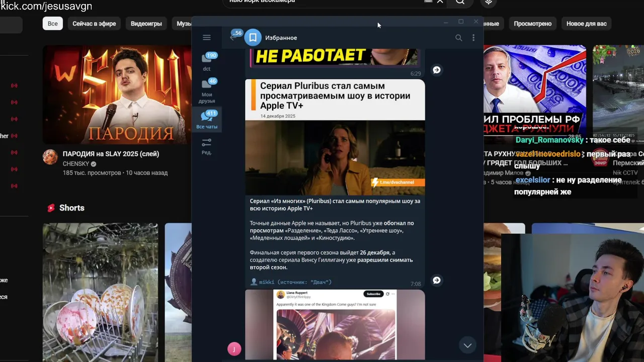644x362 pixels.
Task: Open Telegram hamburger menu
Action: pos(206,38)
